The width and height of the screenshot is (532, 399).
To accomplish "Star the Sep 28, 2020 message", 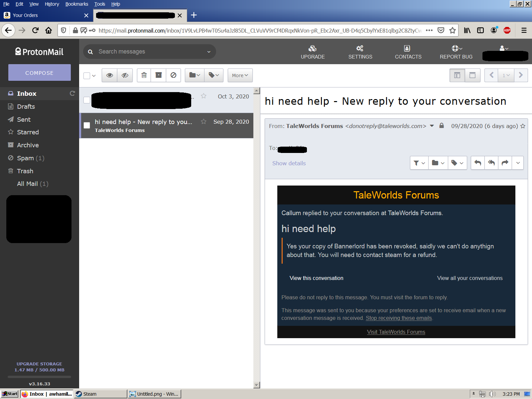I will [x=203, y=122].
